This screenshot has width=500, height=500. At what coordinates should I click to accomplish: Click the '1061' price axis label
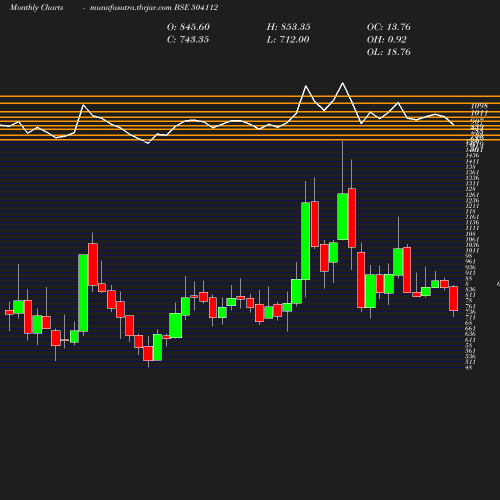click(472, 239)
